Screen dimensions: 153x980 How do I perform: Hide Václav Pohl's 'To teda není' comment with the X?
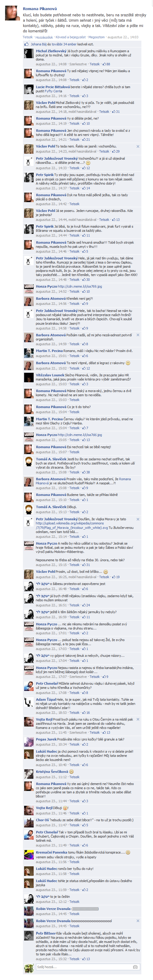tap(138, 147)
